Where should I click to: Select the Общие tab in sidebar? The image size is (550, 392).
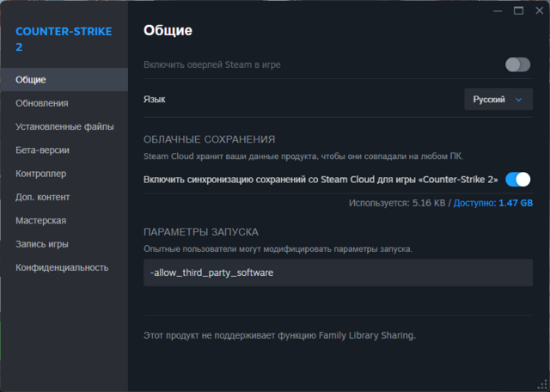click(31, 80)
